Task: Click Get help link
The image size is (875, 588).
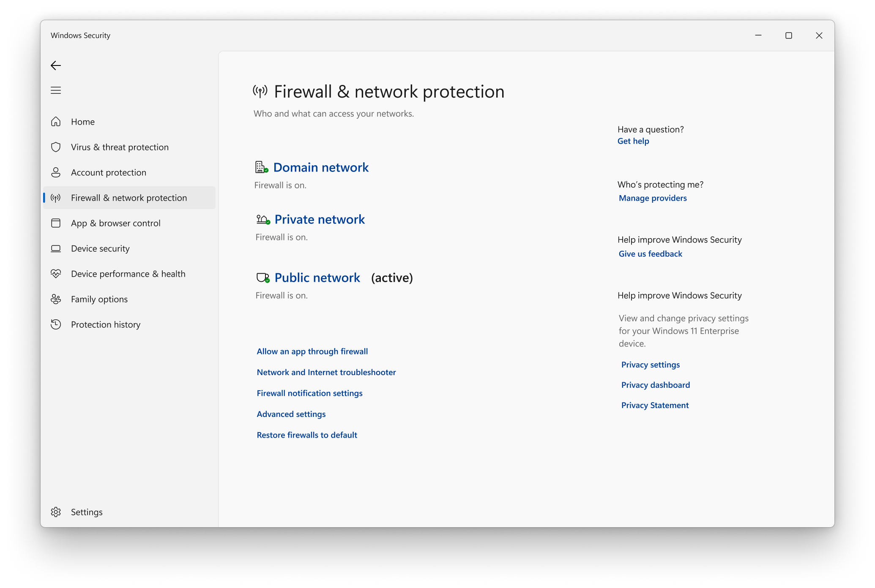Action: [634, 140]
